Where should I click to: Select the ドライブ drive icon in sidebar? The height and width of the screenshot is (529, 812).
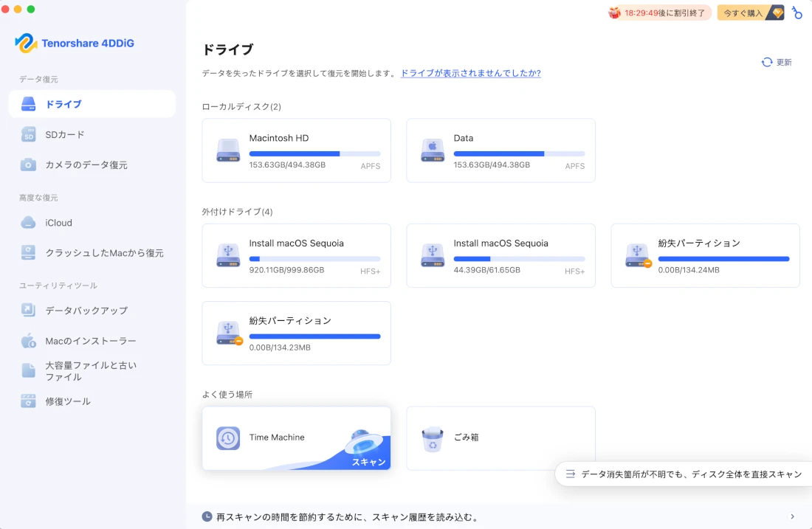click(x=28, y=104)
